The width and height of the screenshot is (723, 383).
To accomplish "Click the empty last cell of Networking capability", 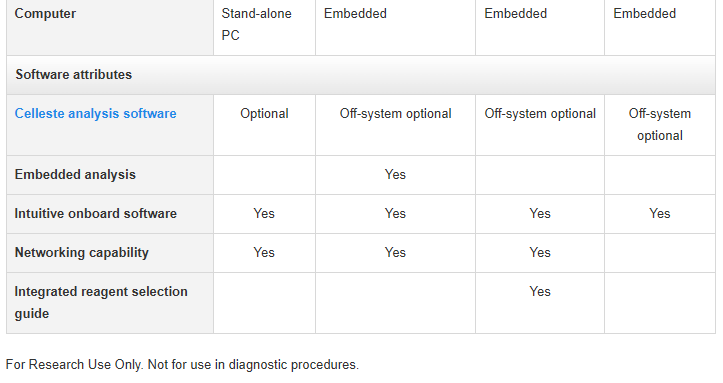I will 659,253.
